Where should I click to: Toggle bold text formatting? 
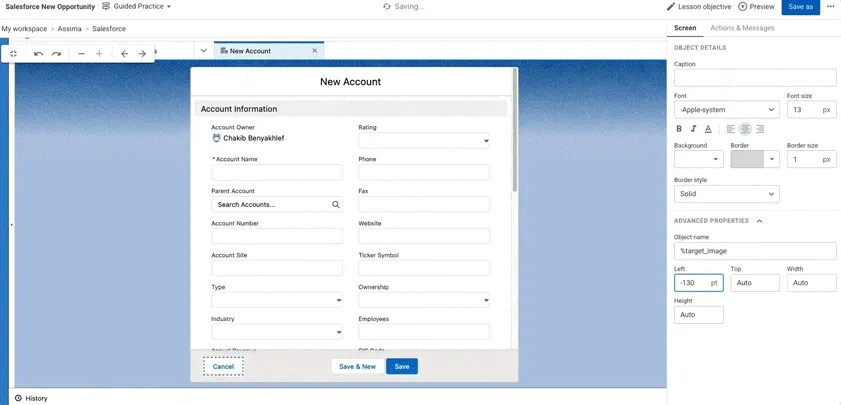point(679,129)
